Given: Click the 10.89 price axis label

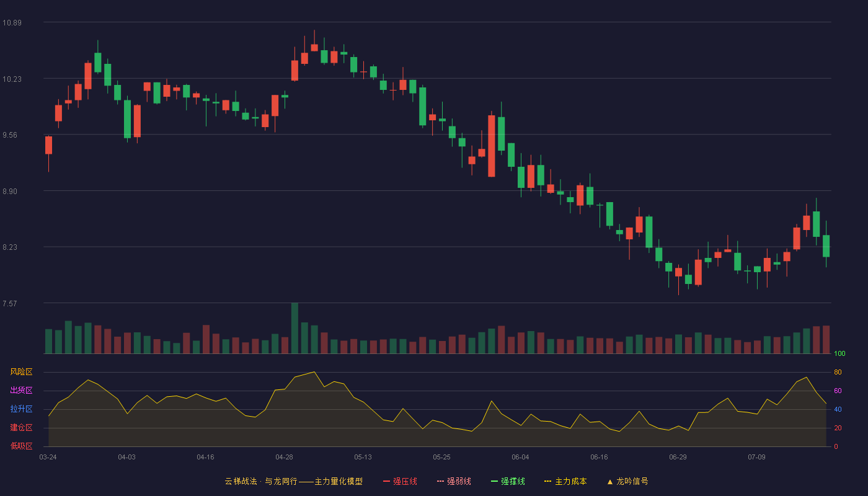Looking at the screenshot, I should (12, 23).
